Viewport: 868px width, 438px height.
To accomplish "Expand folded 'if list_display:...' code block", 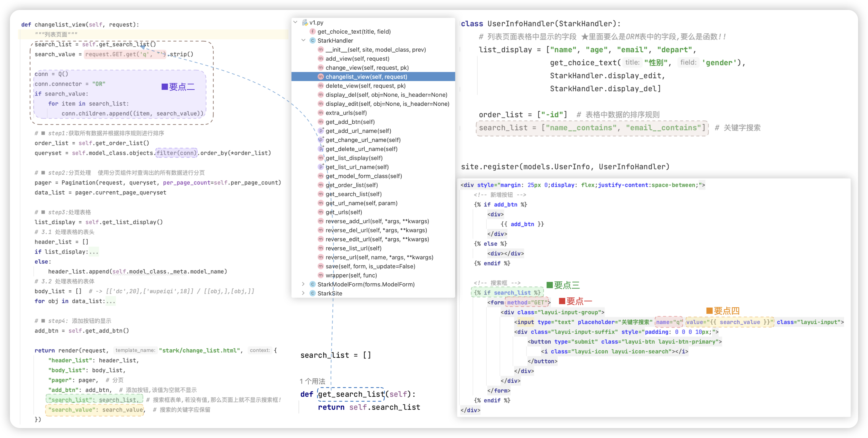I will tap(94, 252).
